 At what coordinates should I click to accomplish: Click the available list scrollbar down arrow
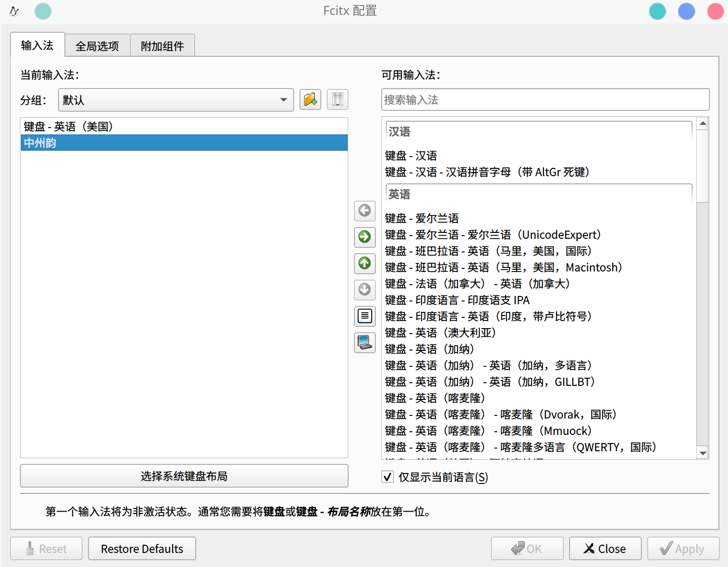click(x=703, y=453)
